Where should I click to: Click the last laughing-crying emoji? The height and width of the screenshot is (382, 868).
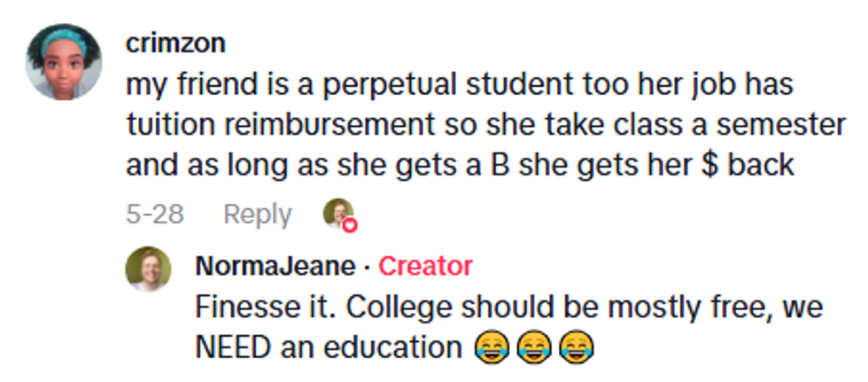tap(575, 347)
